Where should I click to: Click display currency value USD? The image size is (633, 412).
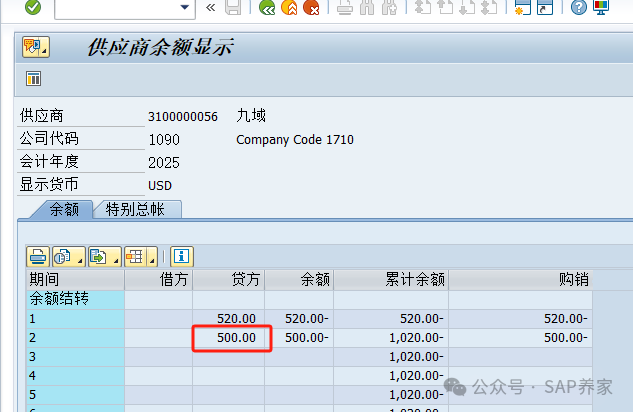(160, 186)
